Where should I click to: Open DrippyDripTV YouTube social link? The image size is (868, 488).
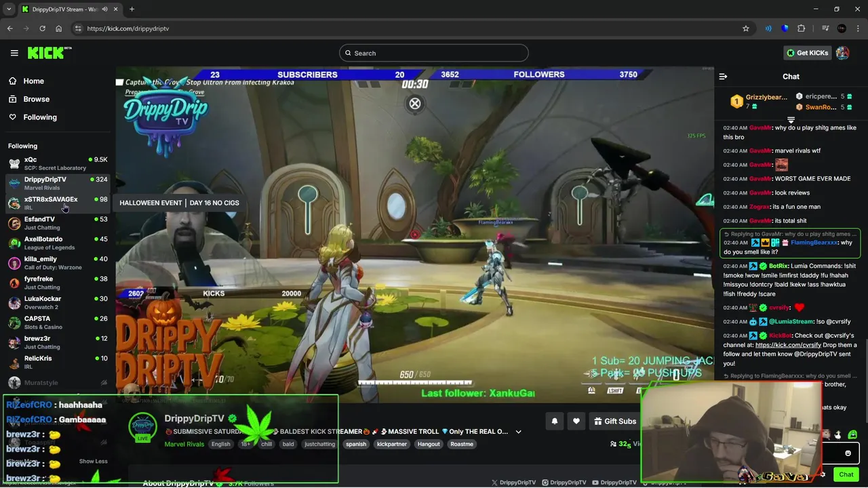(615, 483)
